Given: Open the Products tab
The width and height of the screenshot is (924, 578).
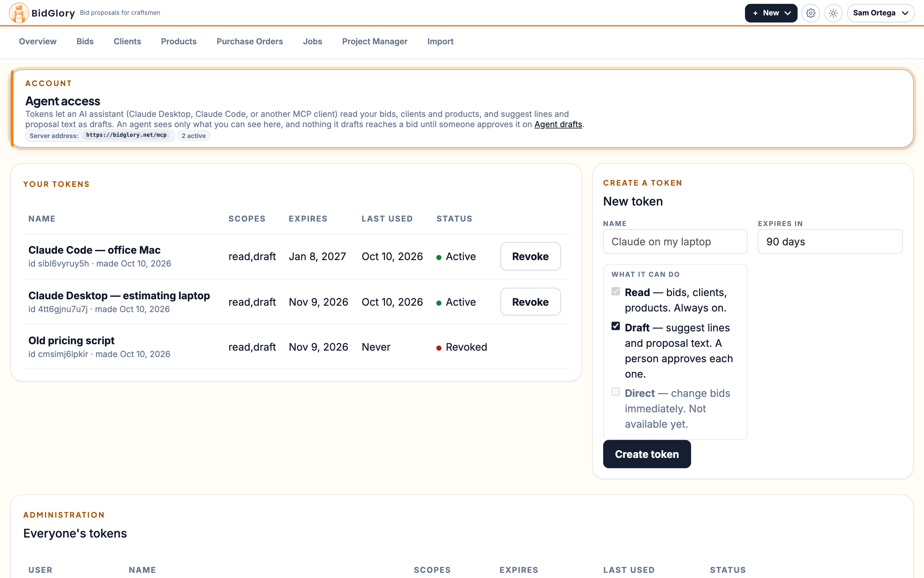Looking at the screenshot, I should coord(179,41).
